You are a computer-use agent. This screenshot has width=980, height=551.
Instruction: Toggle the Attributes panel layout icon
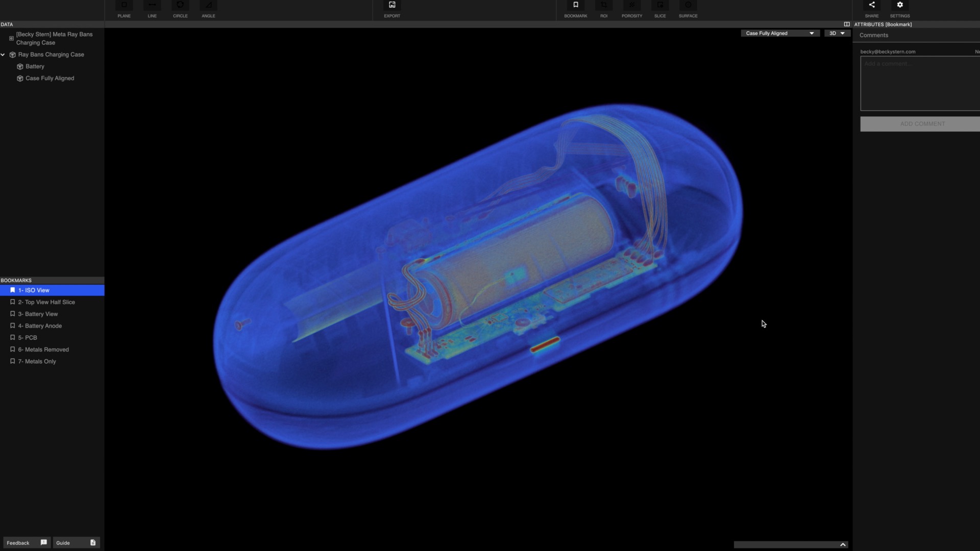(847, 24)
